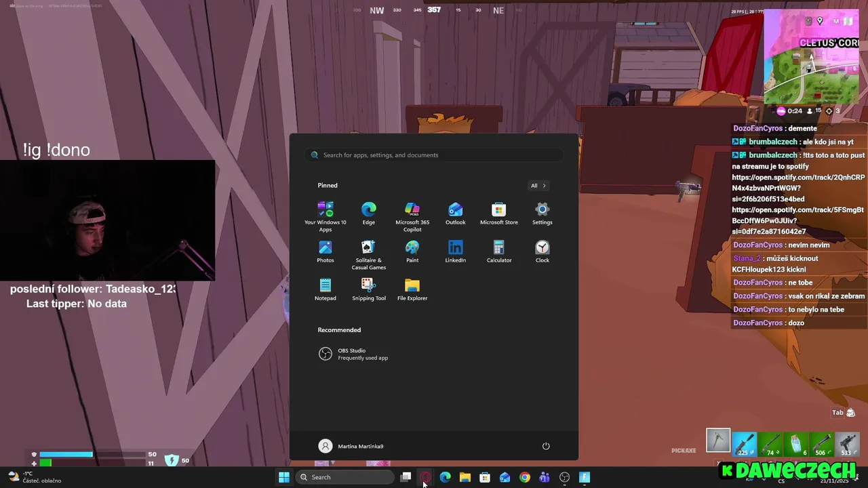Launch the Snipping Tool
The width and height of the screenshot is (868, 488).
point(368,289)
